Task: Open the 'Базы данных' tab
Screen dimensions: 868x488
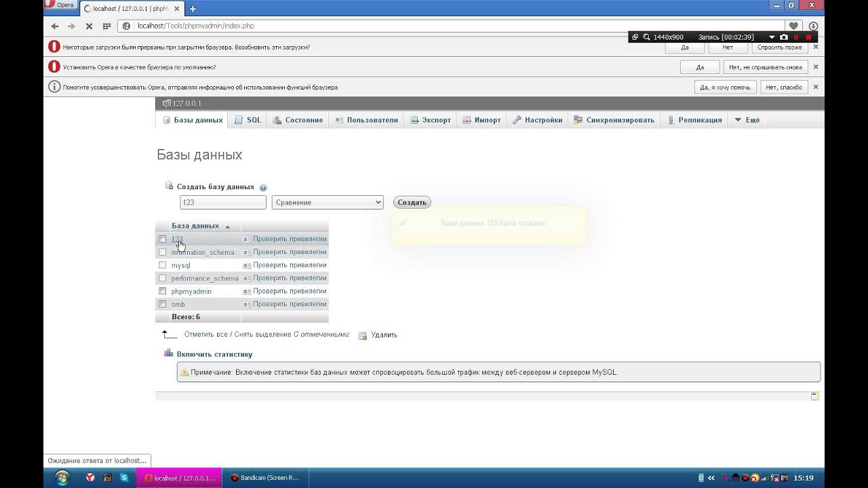Action: click(x=193, y=120)
